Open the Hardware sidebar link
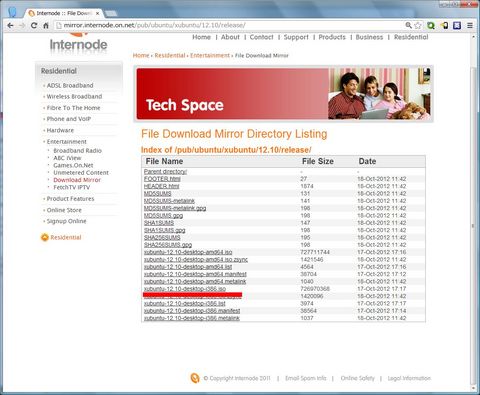This screenshot has width=480, height=395. 60,130
